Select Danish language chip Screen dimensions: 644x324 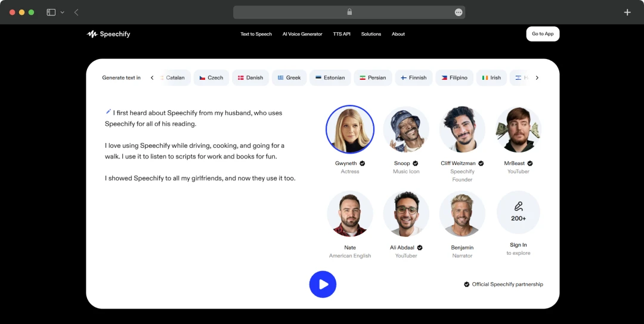(250, 78)
